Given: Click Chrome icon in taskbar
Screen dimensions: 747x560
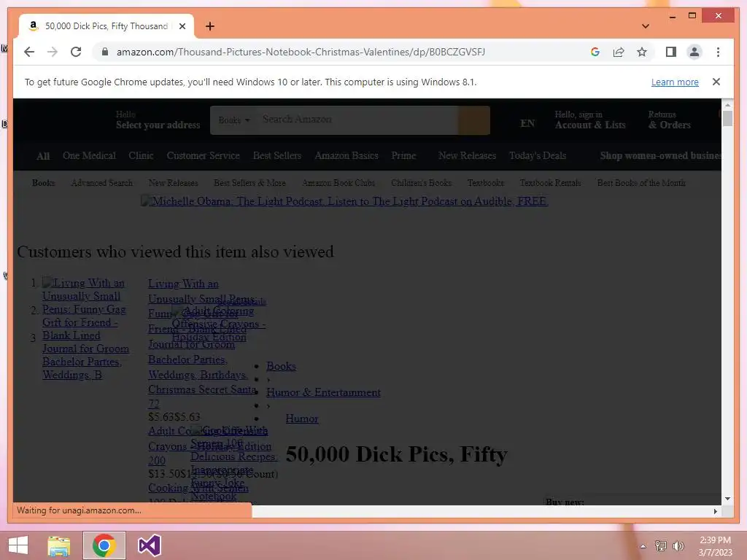Looking at the screenshot, I should pyautogui.click(x=104, y=545).
